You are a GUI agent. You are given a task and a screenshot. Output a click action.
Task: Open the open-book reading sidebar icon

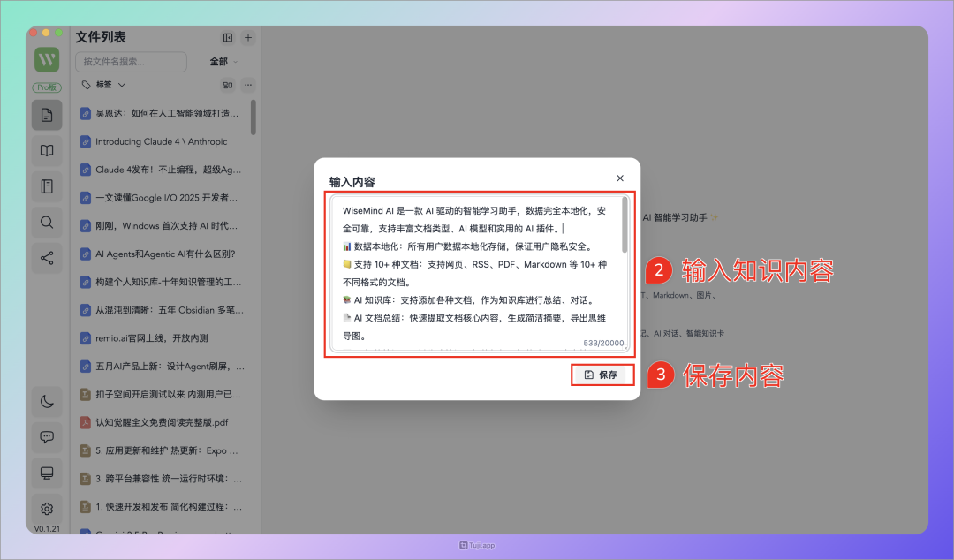(x=47, y=150)
